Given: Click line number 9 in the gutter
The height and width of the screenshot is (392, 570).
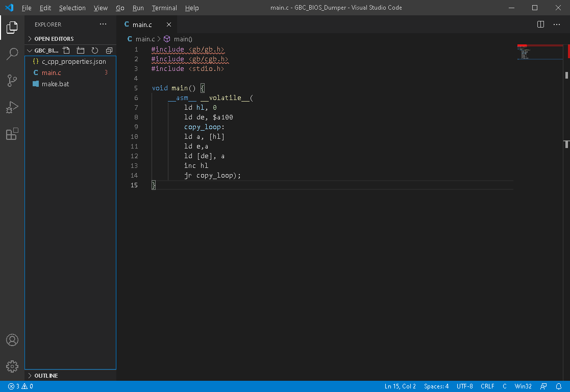Looking at the screenshot, I should pyautogui.click(x=136, y=127).
